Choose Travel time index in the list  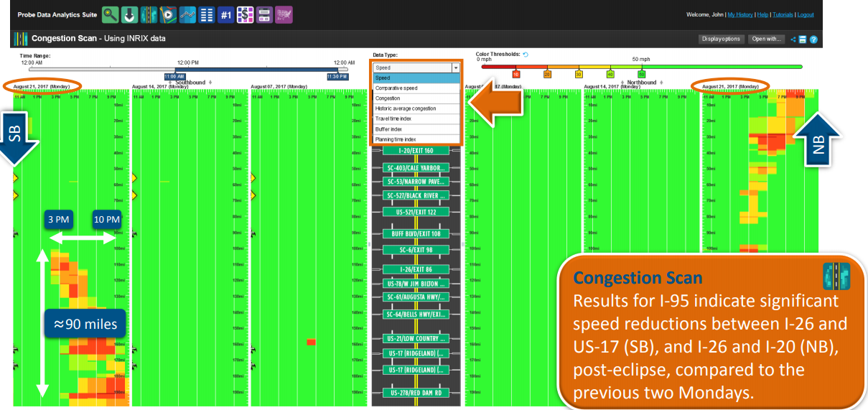(393, 118)
